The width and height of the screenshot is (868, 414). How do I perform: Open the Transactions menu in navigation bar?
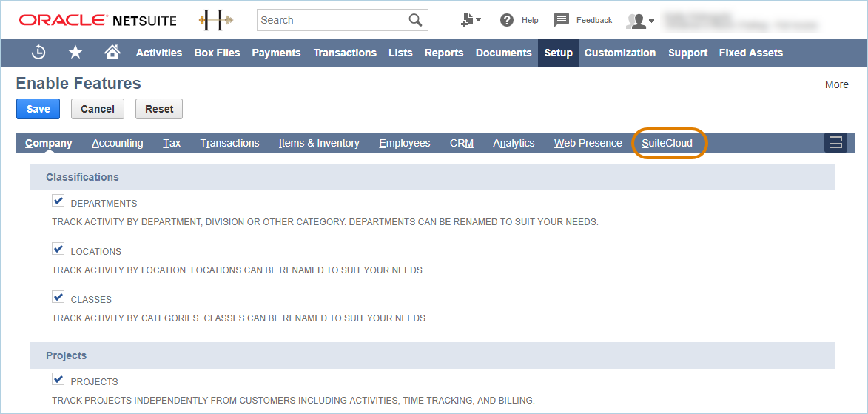click(x=345, y=53)
